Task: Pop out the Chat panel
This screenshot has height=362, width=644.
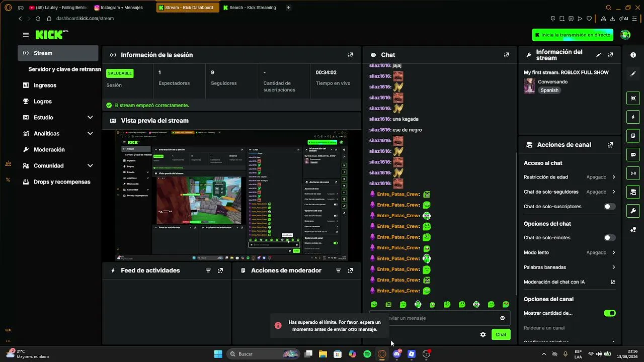Action: click(507, 55)
